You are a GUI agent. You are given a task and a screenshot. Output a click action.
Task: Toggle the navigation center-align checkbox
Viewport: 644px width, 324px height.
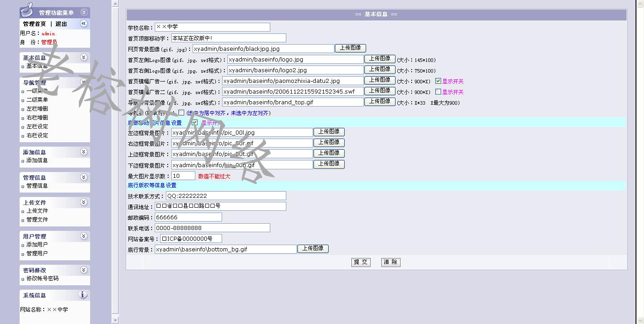(x=181, y=113)
